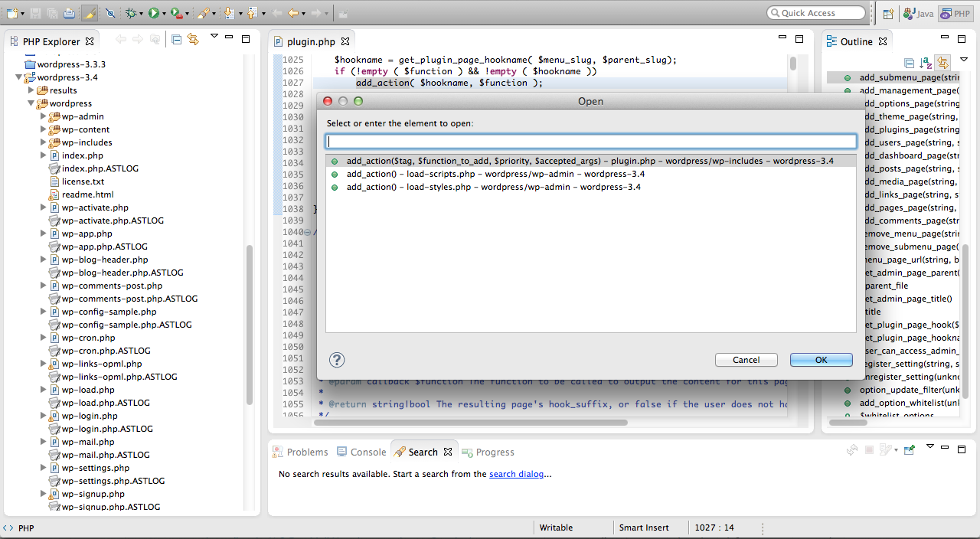980x539 pixels.
Task: Open the Search view menu triangle
Action: pos(930,447)
